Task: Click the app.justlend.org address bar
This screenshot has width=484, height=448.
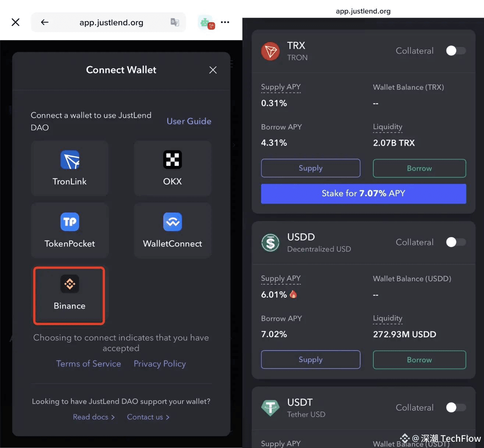Action: (108, 22)
